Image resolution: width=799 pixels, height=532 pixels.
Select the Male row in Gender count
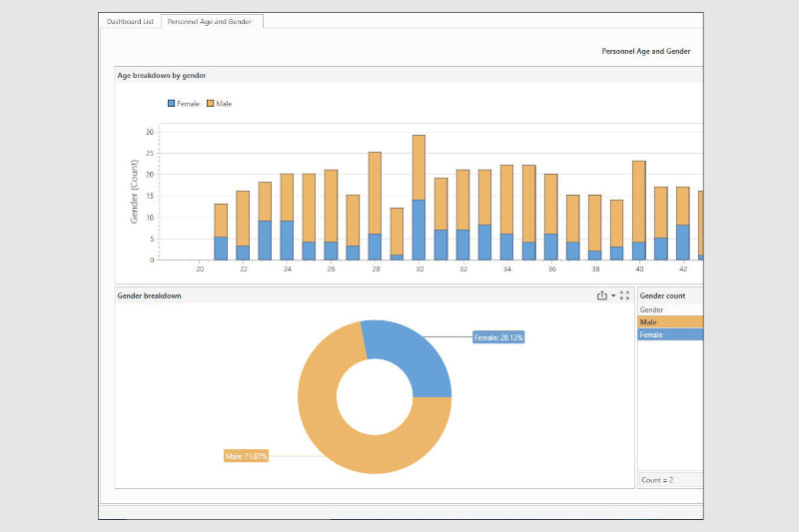670,321
